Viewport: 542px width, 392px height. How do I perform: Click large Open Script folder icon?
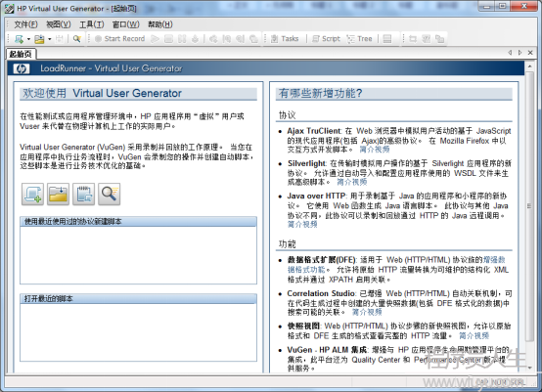(x=58, y=195)
